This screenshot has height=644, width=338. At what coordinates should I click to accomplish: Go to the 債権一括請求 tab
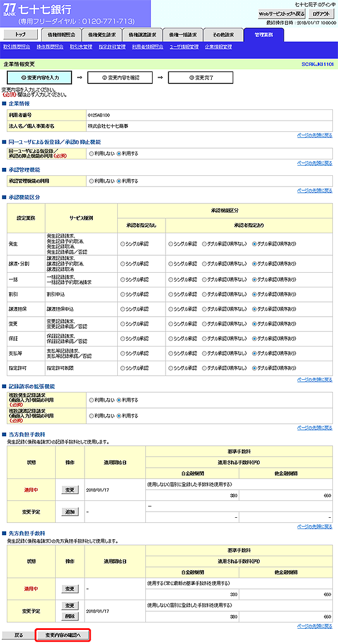click(x=182, y=35)
